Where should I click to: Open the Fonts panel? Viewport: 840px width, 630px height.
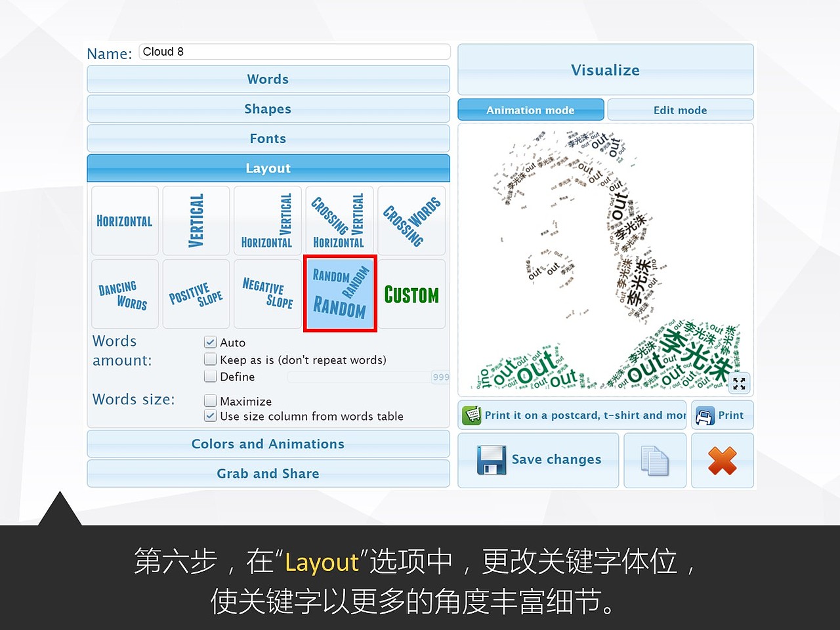click(x=268, y=138)
